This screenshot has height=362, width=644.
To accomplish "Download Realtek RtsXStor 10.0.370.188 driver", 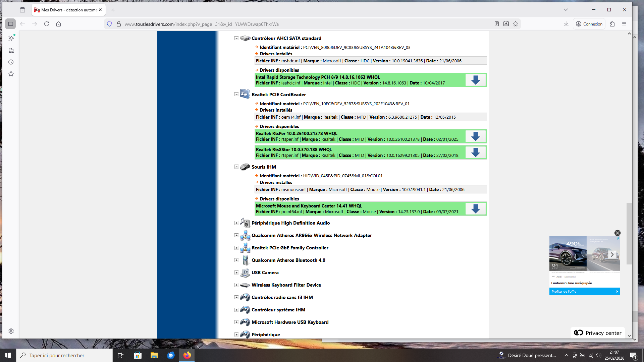I will coord(475,153).
